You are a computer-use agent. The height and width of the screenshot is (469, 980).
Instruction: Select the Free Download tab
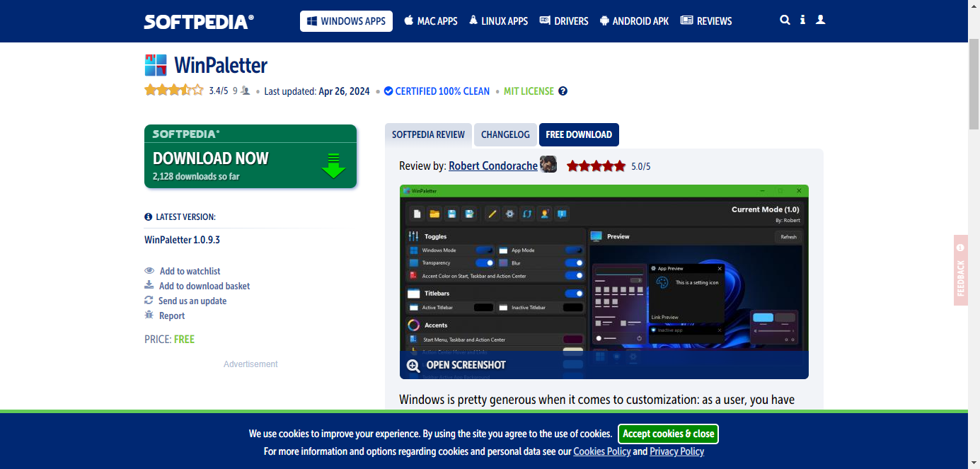(579, 134)
